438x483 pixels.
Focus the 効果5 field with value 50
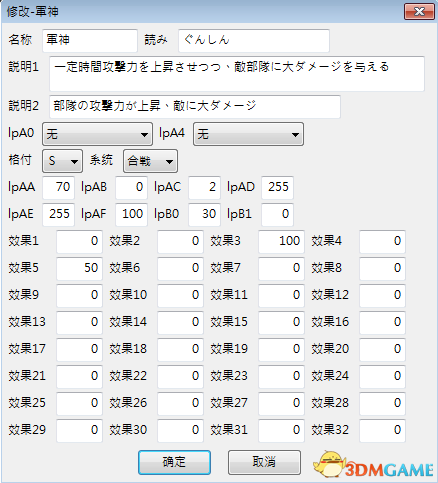pyautogui.click(x=79, y=269)
